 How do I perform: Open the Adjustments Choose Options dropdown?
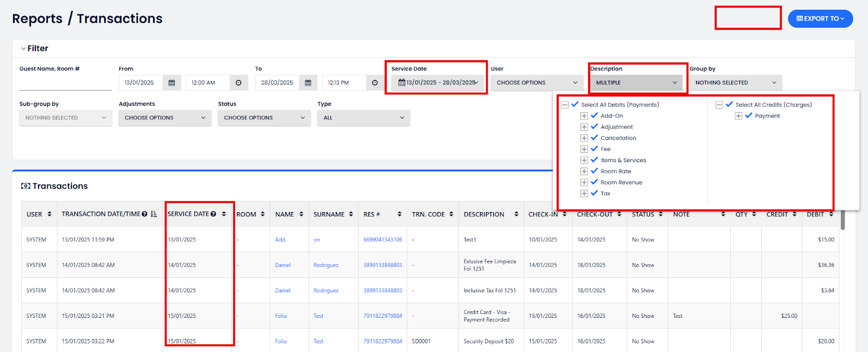point(164,118)
